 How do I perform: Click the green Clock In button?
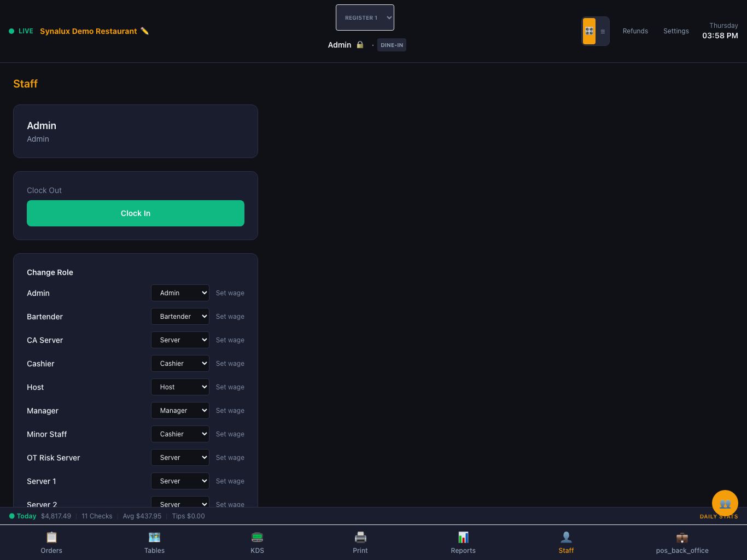(136, 213)
